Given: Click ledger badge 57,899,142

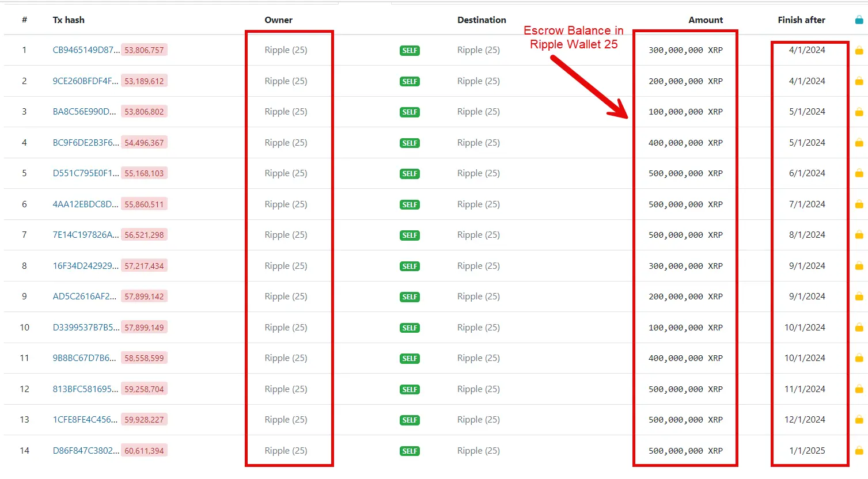Looking at the screenshot, I should pos(144,296).
